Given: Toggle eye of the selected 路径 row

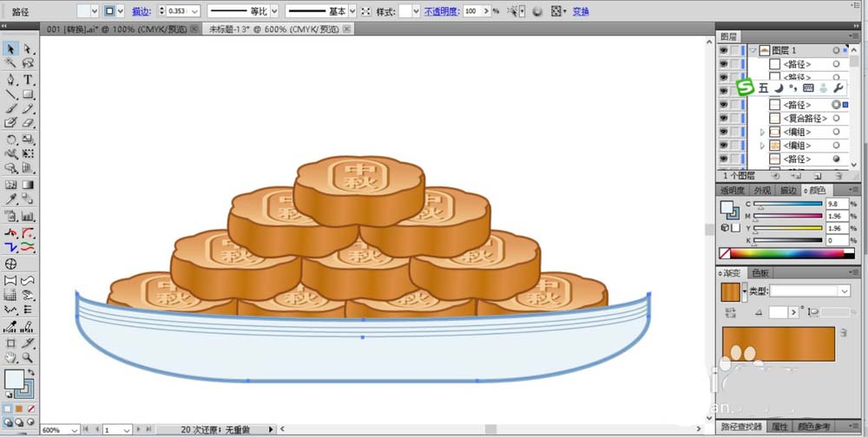Looking at the screenshot, I should pyautogui.click(x=723, y=105).
